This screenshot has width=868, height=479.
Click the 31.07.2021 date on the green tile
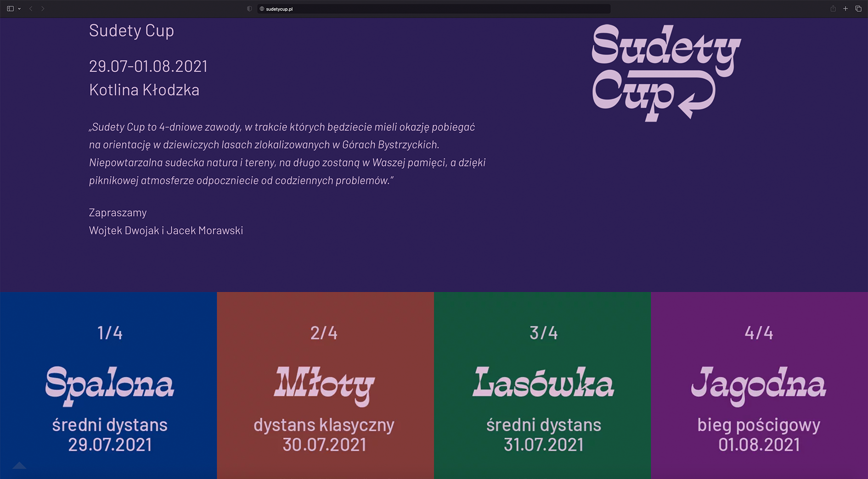pyautogui.click(x=543, y=445)
